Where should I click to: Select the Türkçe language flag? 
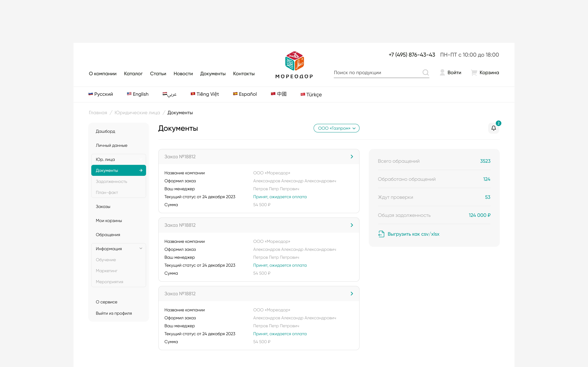coord(303,94)
